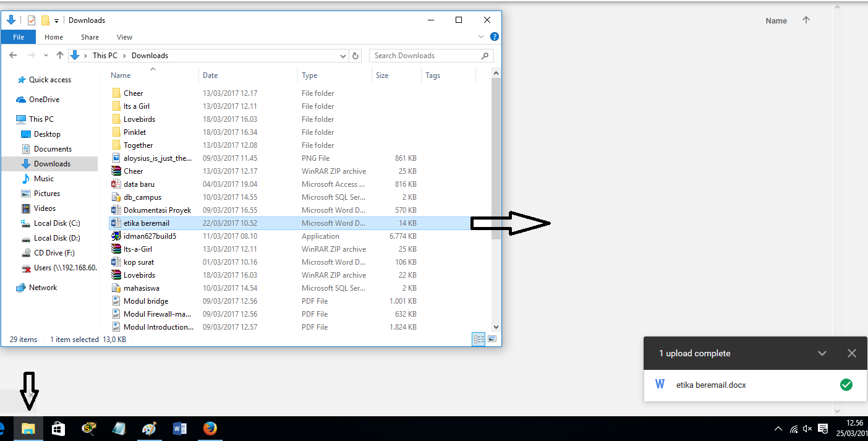Open Word from the taskbar
The image size is (868, 441).
180,428
